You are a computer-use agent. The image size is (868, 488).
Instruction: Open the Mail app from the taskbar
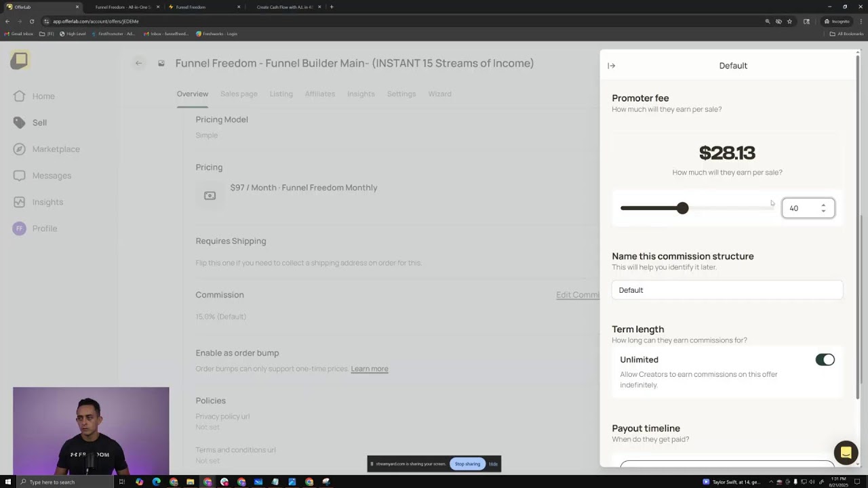pos(258,482)
